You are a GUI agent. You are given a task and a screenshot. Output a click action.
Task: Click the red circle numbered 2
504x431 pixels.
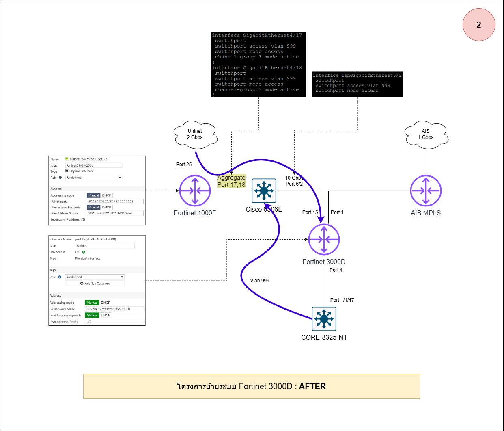[479, 25]
